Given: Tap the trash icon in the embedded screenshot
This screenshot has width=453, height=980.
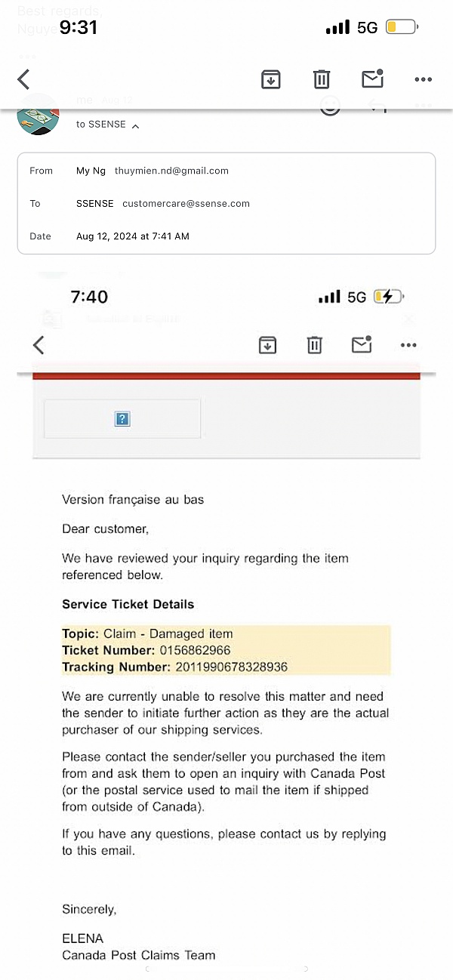Looking at the screenshot, I should [315, 345].
